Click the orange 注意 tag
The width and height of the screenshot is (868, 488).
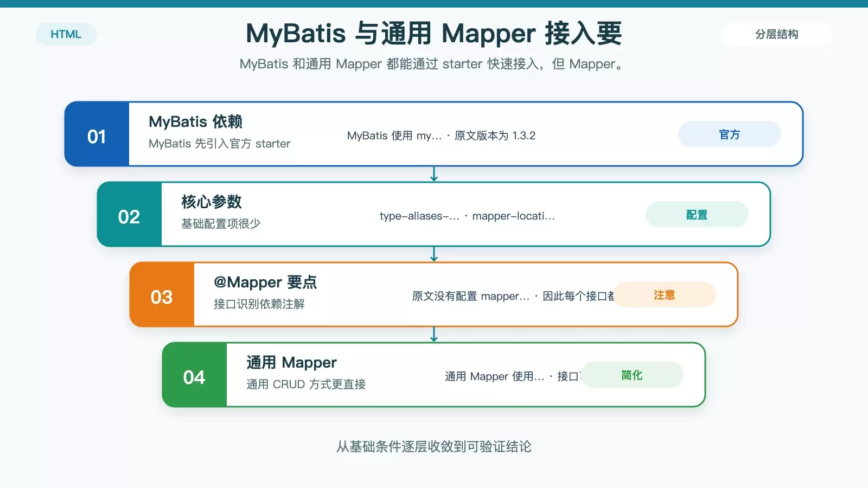pos(664,295)
